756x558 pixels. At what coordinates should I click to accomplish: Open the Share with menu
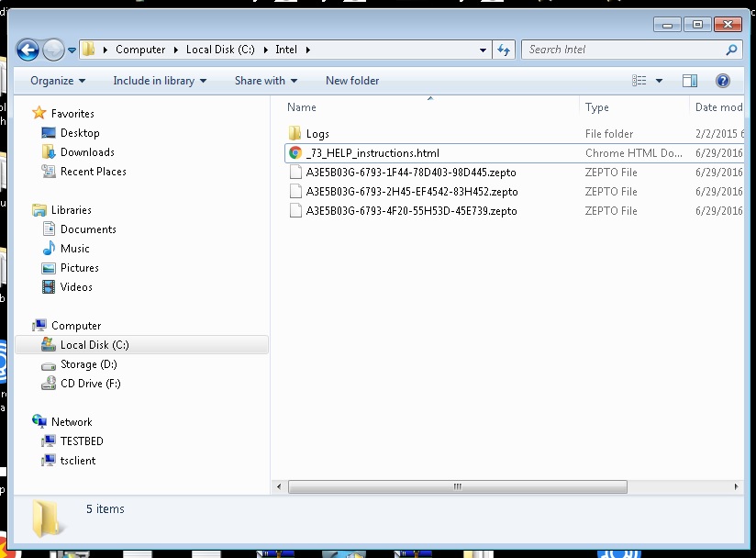[x=266, y=81]
